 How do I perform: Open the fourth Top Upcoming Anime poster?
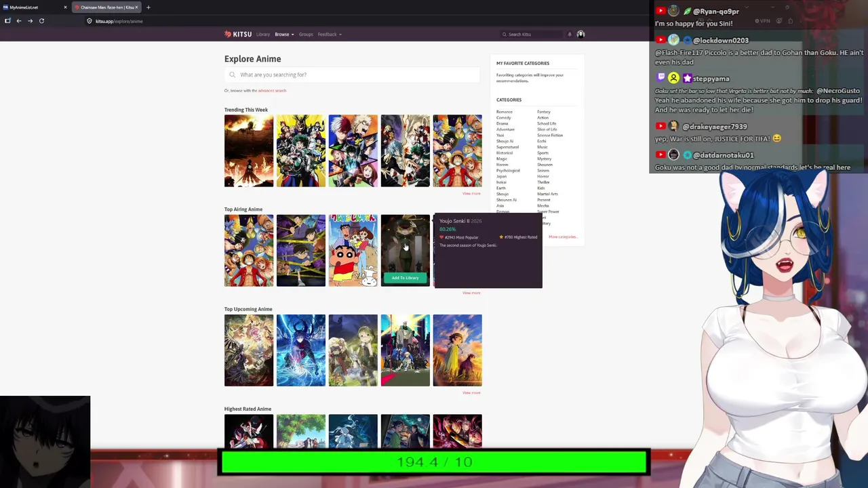(x=406, y=350)
